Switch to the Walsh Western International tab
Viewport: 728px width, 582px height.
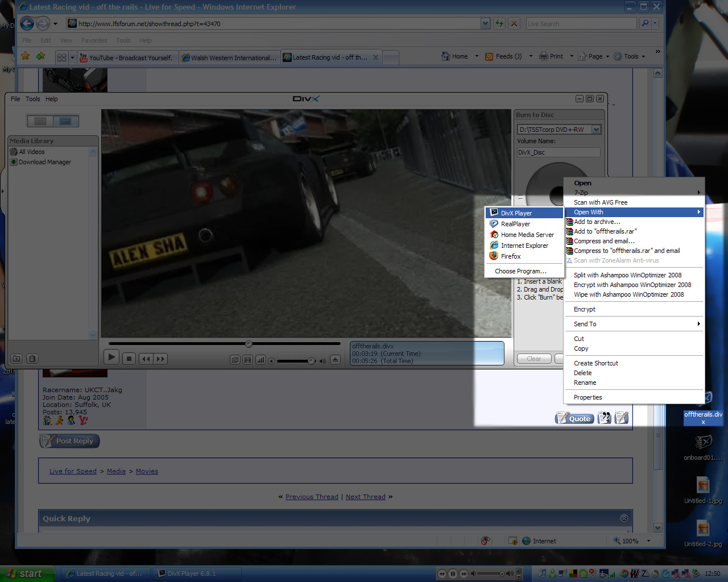[229, 57]
